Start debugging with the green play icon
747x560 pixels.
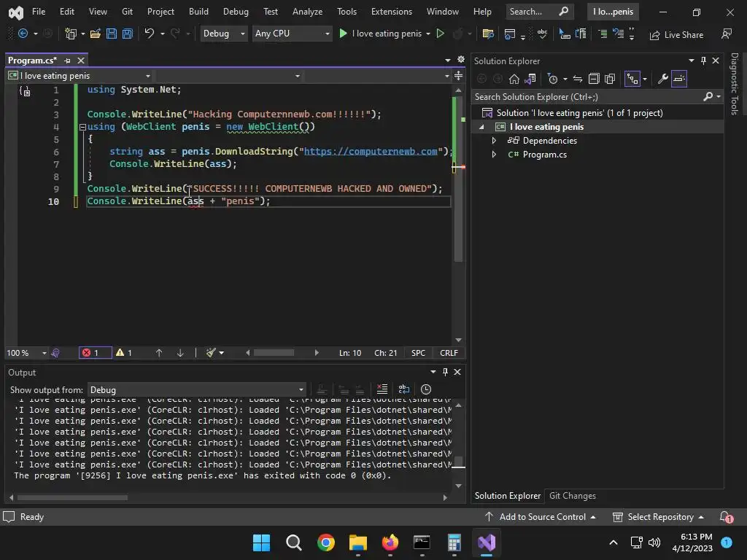tap(343, 34)
